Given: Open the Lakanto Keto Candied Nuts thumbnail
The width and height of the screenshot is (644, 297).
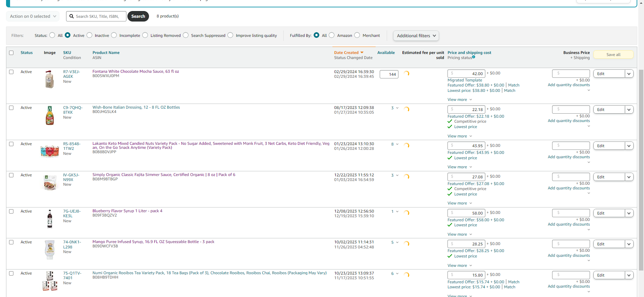Looking at the screenshot, I should (x=50, y=151).
